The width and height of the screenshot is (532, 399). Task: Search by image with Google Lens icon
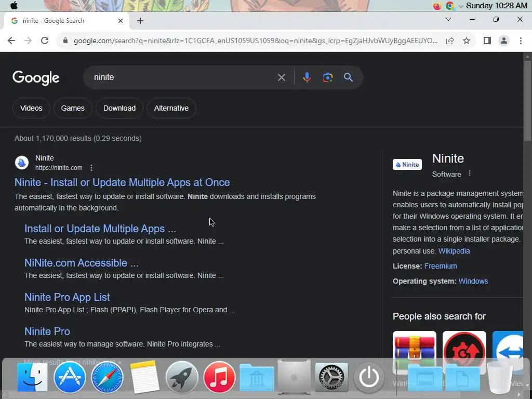(x=327, y=77)
